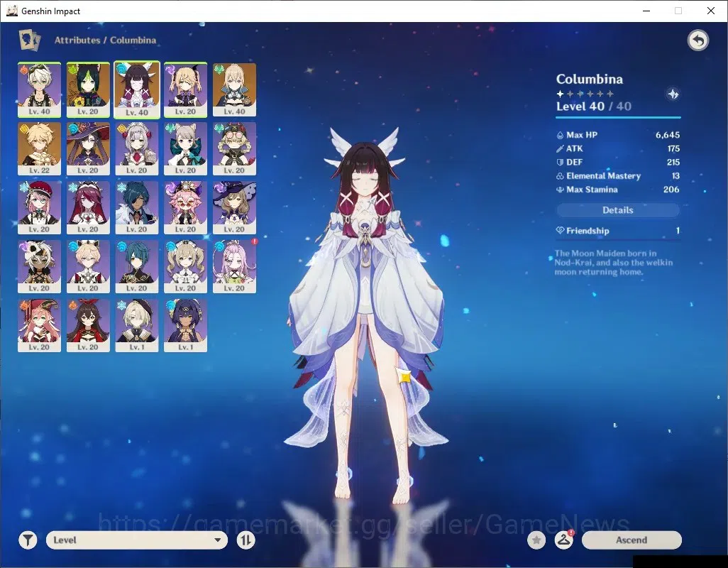Screen dimensions: 728x568
Task: Select Freminet's Lv. 1 card
Action: (x=137, y=326)
